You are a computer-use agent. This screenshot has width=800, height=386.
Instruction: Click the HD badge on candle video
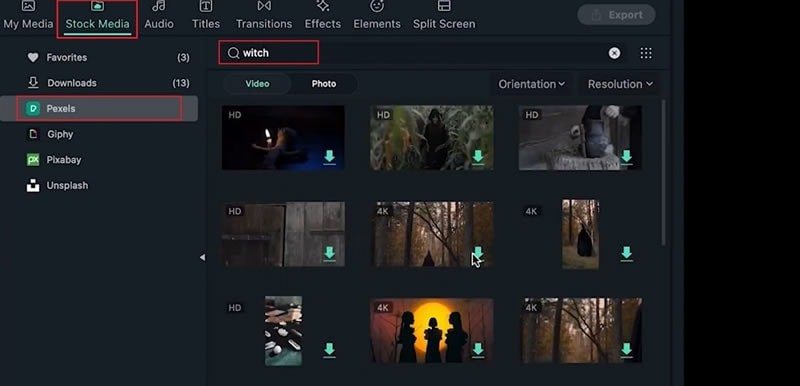point(235,115)
